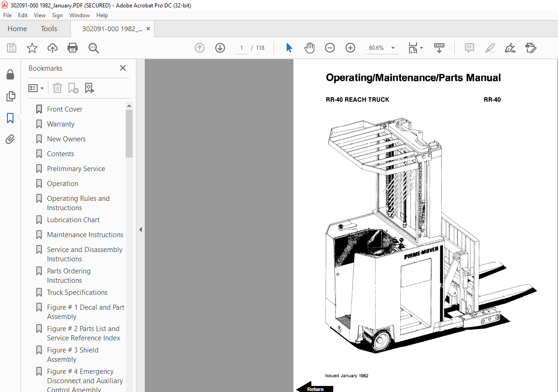Activate the Hand pan tool
Viewport: 558px width, 392px height.
[x=309, y=48]
